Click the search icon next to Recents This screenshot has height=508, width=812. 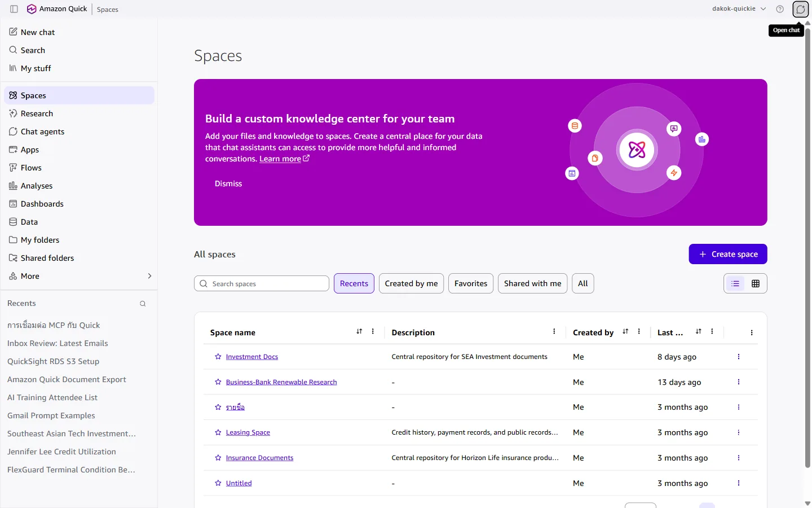143,304
